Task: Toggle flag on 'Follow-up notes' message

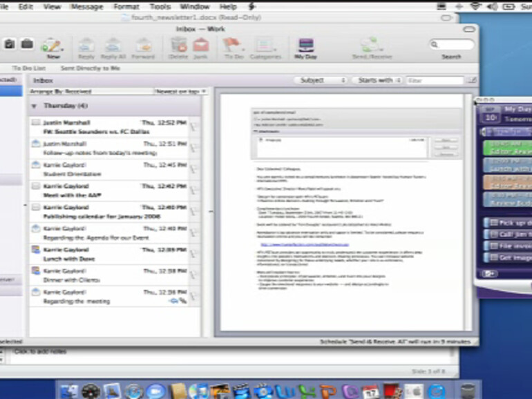Action: tap(194, 148)
